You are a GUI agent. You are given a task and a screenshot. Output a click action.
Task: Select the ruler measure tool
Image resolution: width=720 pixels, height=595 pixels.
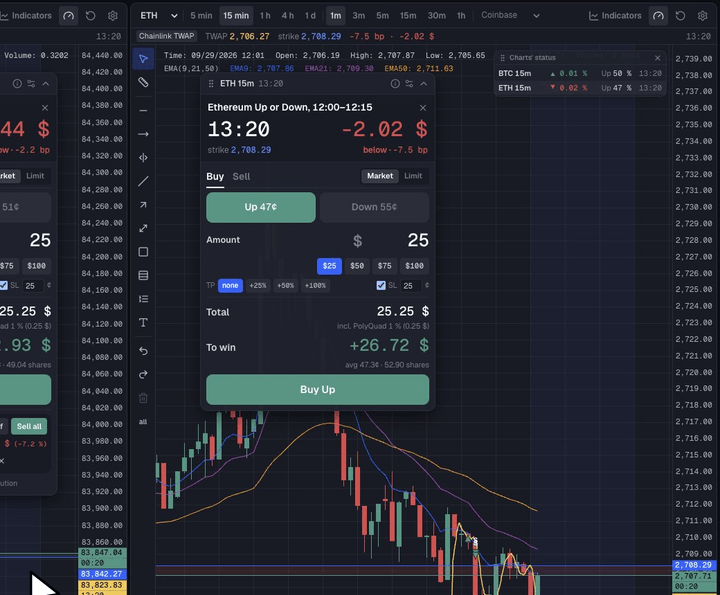[143, 83]
